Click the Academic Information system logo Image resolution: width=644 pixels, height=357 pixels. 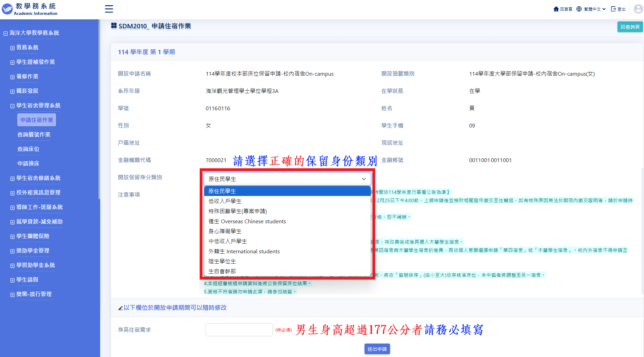tap(30, 9)
